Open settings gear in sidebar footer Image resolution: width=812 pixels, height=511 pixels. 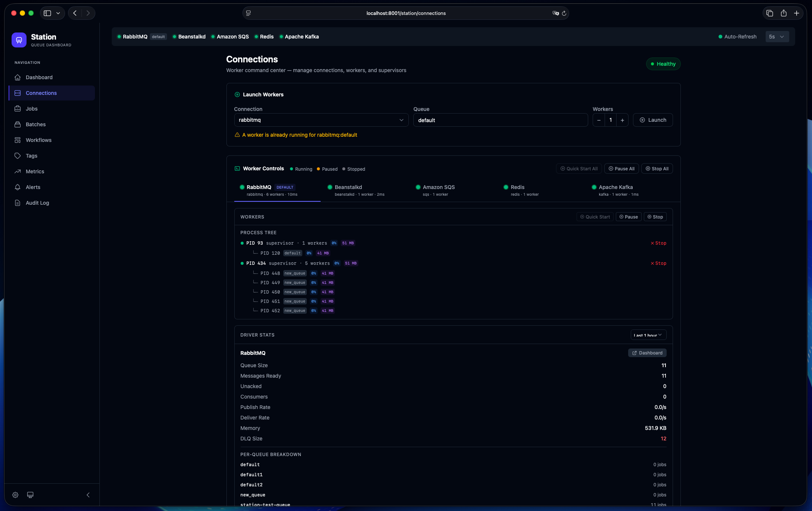(15, 495)
